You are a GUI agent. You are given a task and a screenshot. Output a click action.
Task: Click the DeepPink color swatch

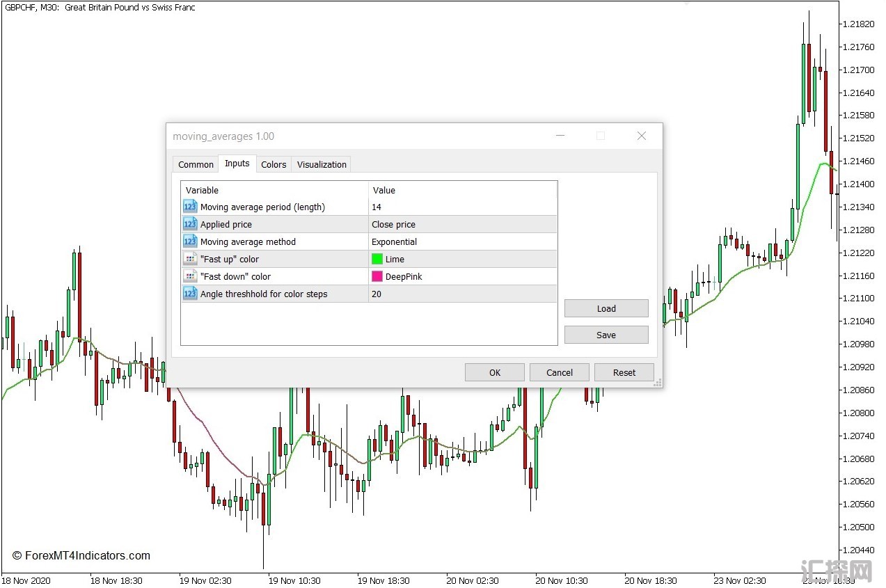coord(377,276)
